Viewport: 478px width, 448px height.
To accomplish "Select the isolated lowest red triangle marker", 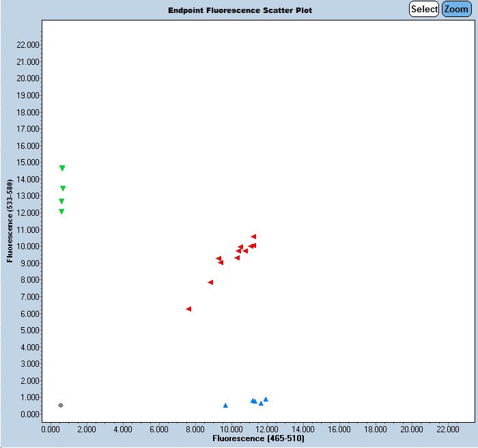I will (x=188, y=309).
